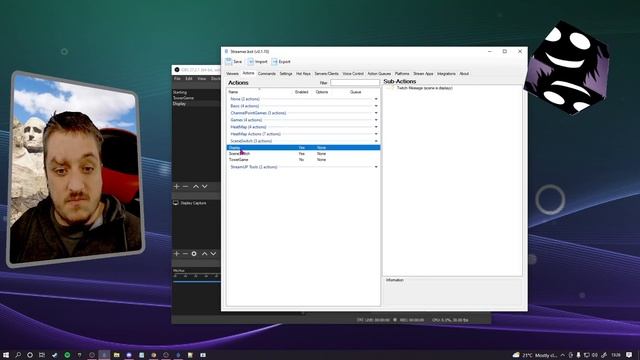Open Task View on the taskbar
The width and height of the screenshot is (640, 360).
pos(42,355)
